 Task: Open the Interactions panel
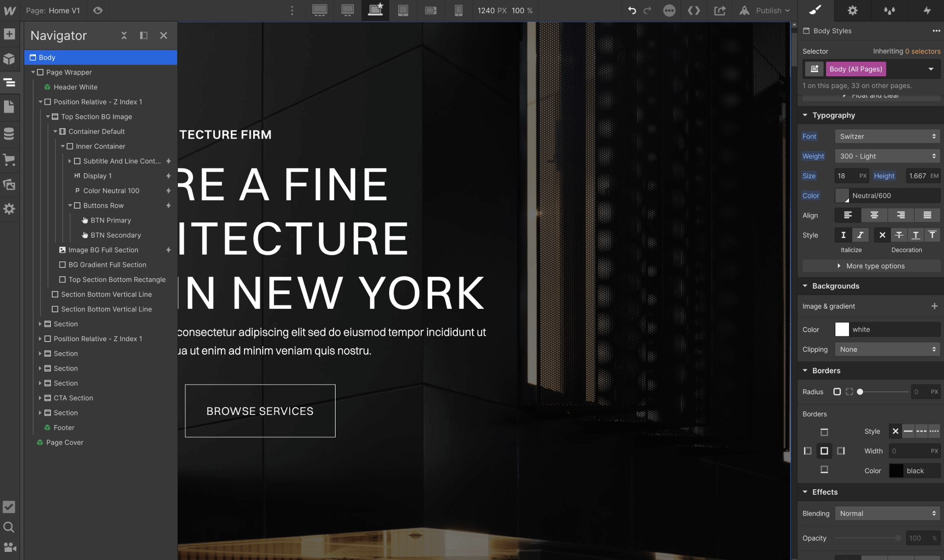click(x=928, y=10)
